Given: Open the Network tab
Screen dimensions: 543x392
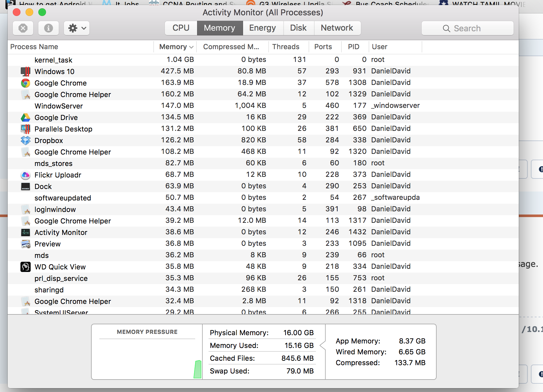Looking at the screenshot, I should coord(337,28).
